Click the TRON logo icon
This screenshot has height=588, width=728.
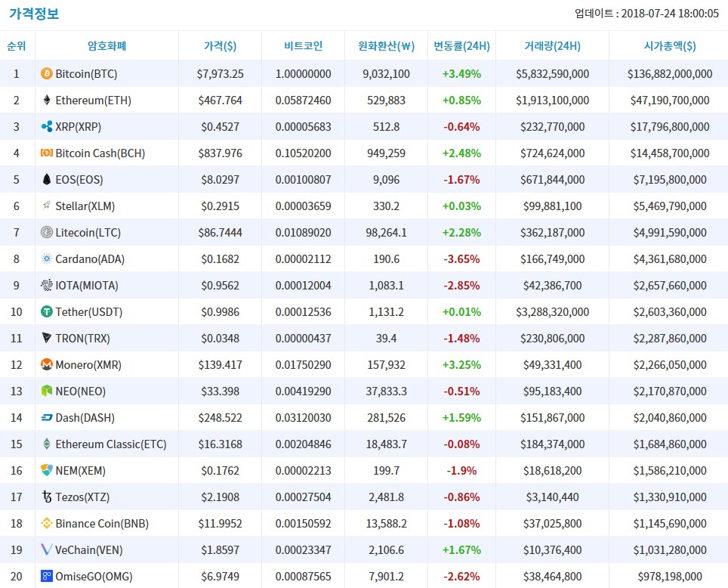(46, 338)
